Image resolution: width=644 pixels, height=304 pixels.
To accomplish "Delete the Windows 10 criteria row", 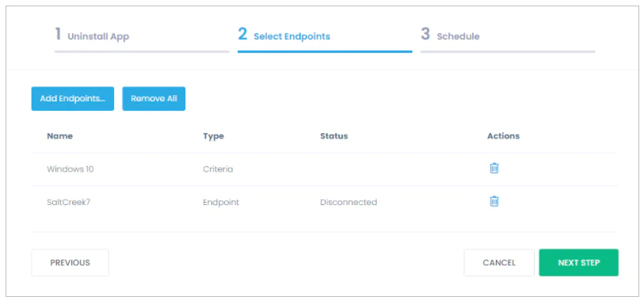I will click(494, 168).
